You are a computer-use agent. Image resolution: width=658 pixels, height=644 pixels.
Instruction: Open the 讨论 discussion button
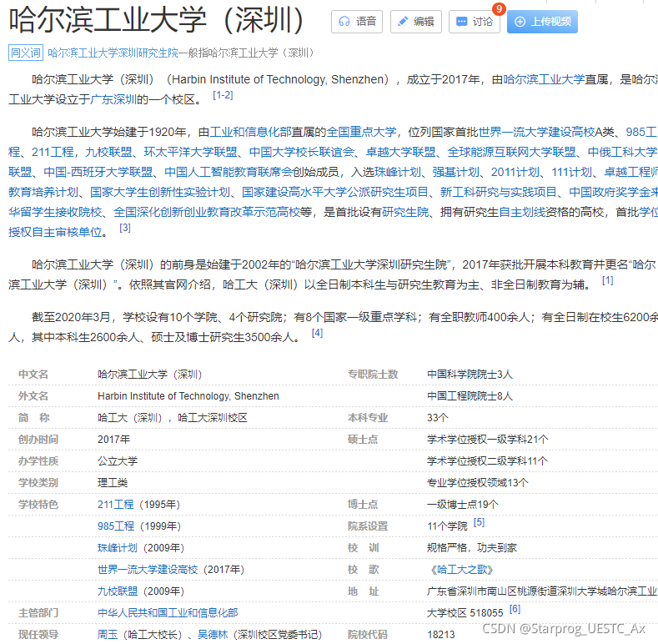(x=475, y=22)
